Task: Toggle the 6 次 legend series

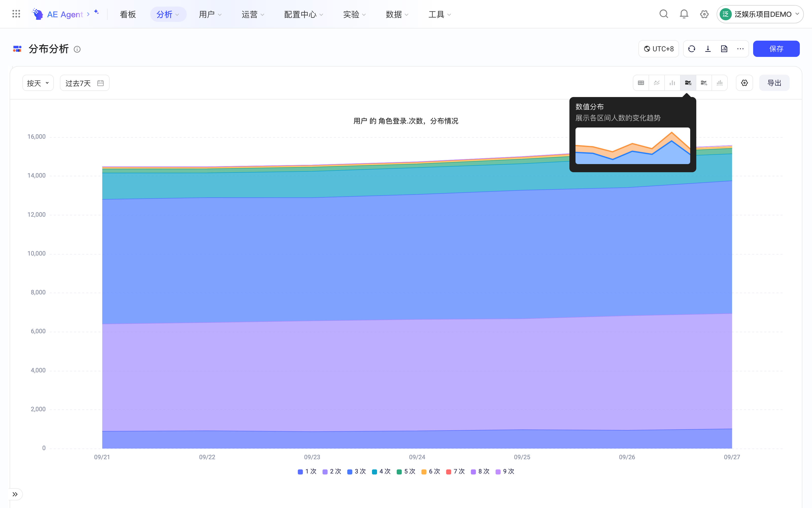Action: pyautogui.click(x=431, y=471)
